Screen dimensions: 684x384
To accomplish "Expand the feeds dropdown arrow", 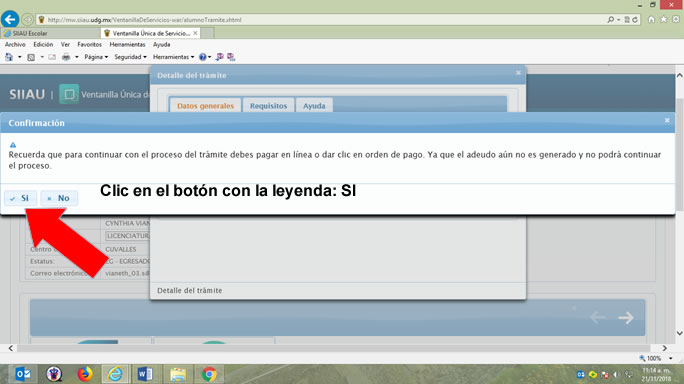I will 42,57.
